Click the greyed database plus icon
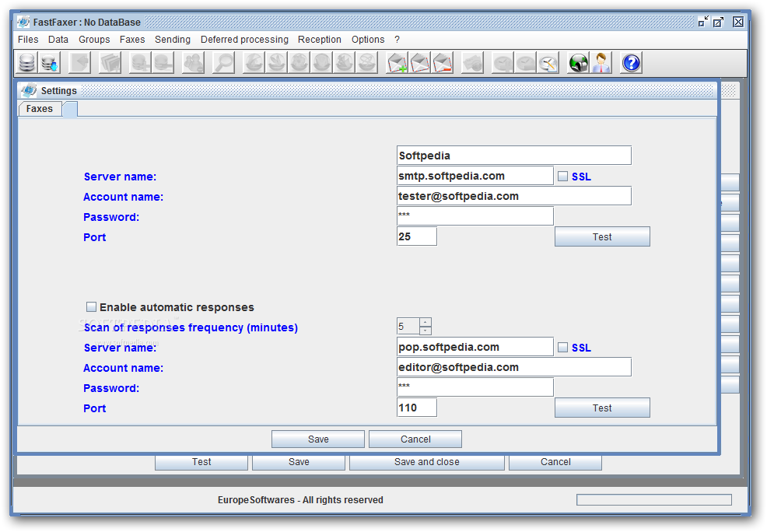This screenshot has height=532, width=767. coord(140,63)
